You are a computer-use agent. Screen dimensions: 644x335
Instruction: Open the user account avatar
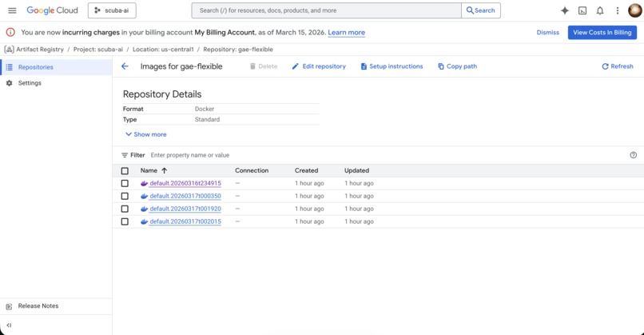tap(635, 10)
